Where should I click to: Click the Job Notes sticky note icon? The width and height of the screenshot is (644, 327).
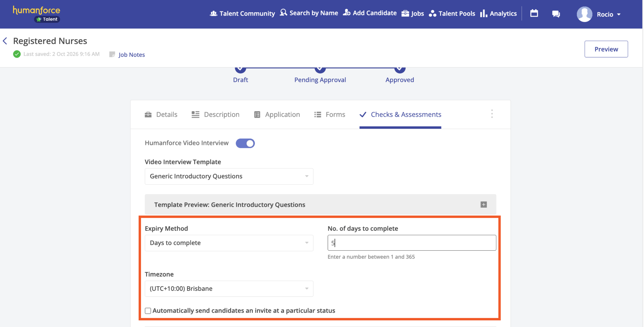click(112, 54)
